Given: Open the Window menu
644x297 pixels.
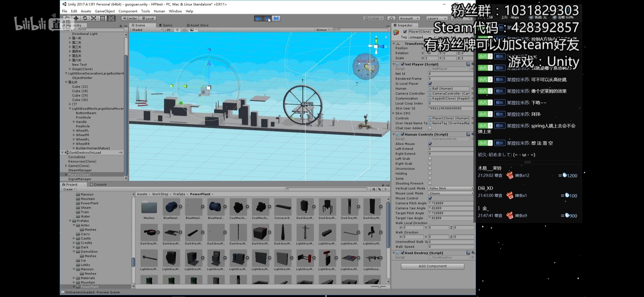Looking at the screenshot, I should point(175,11).
